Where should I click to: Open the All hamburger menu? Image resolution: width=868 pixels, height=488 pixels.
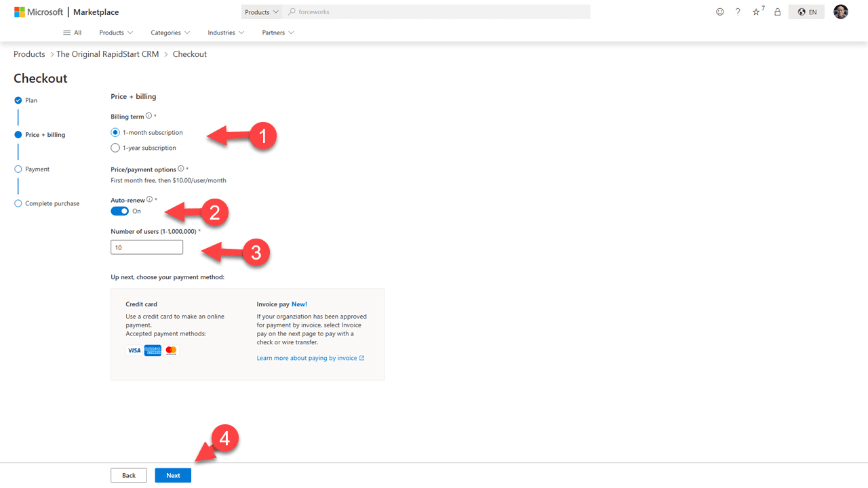point(72,33)
